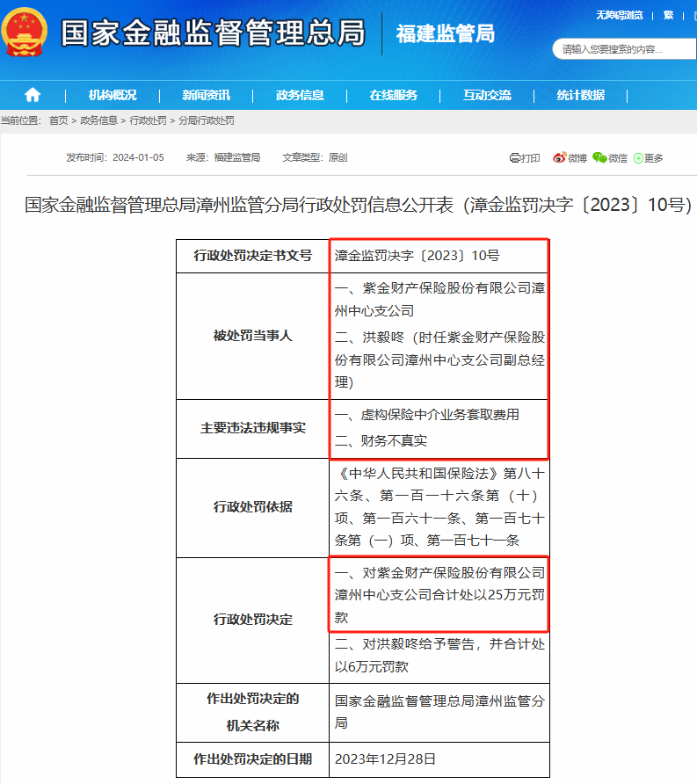Image resolution: width=697 pixels, height=784 pixels.
Task: Click the authority cell 漳州监管分局
Action: (x=439, y=712)
